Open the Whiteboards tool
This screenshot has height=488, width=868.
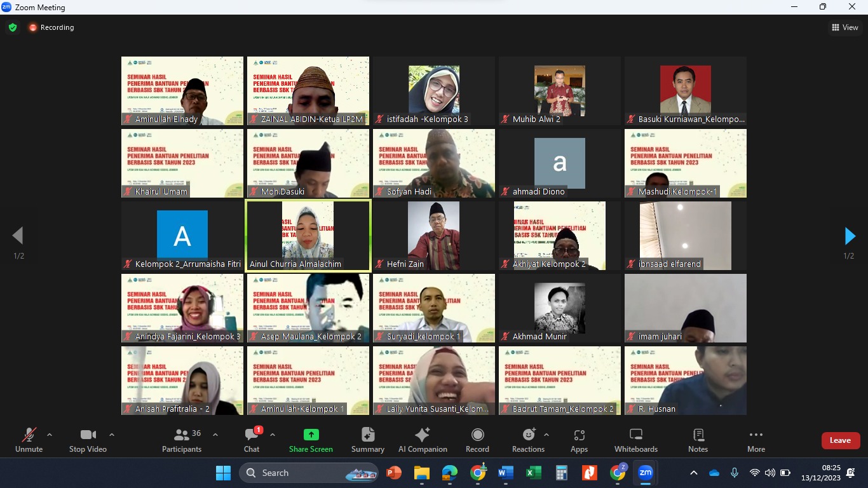pyautogui.click(x=635, y=440)
